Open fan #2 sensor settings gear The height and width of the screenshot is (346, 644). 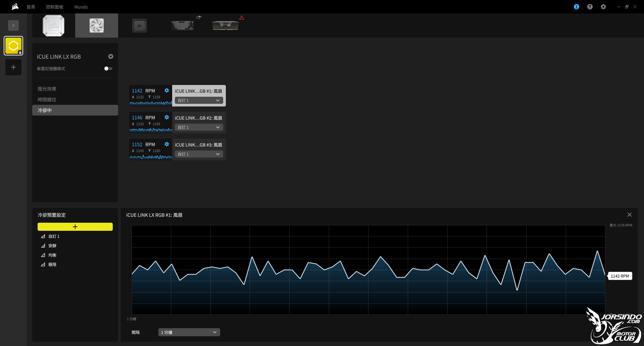[167, 117]
